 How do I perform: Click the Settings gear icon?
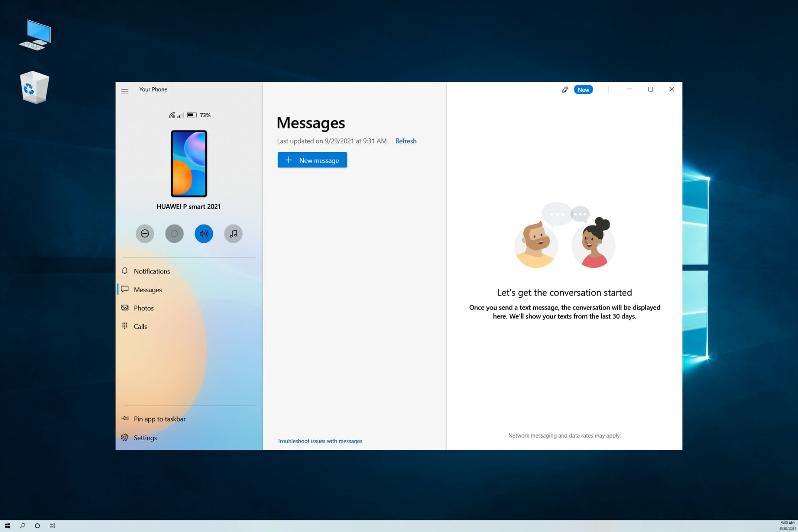pyautogui.click(x=125, y=437)
